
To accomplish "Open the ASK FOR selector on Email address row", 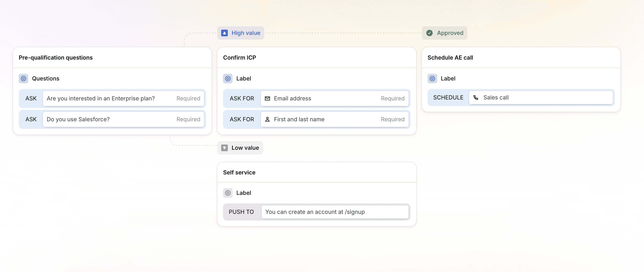I will [242, 98].
